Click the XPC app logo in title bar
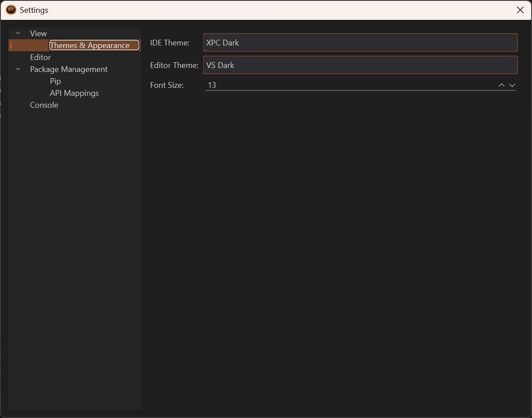This screenshot has height=418, width=532. pos(11,10)
